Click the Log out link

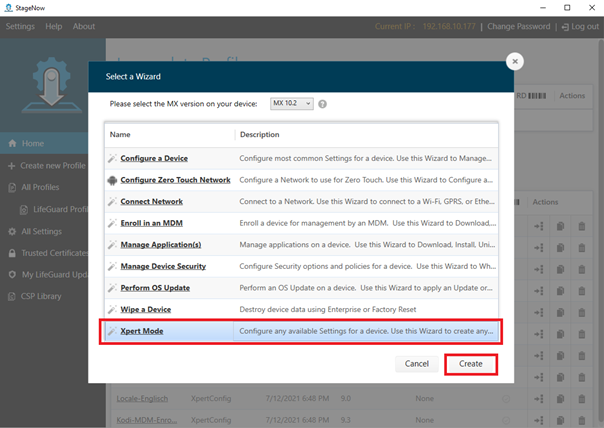click(x=579, y=26)
